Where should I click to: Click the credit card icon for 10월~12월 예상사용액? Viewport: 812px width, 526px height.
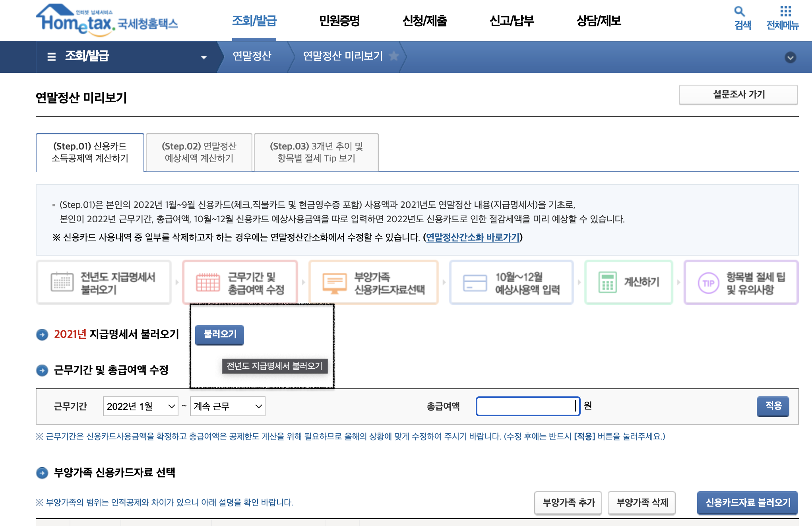475,283
